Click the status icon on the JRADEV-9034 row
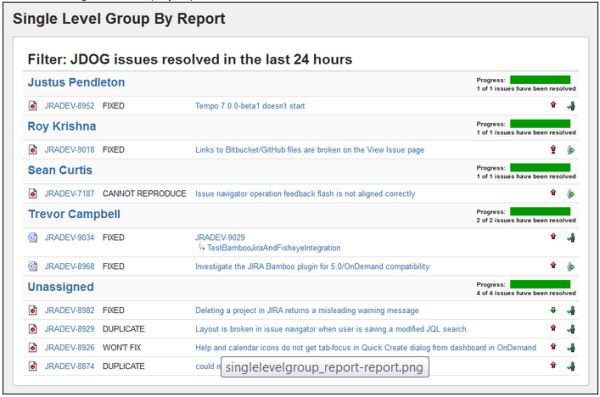 (x=571, y=238)
